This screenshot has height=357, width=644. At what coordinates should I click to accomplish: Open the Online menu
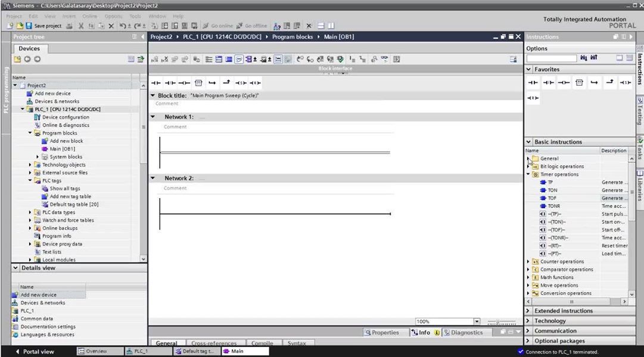89,16
